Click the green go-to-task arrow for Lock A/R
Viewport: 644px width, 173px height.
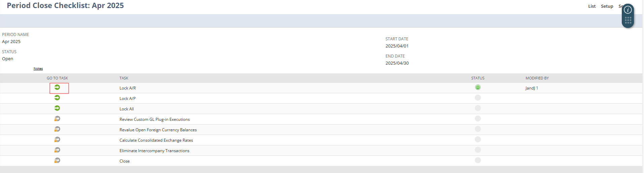[x=57, y=88]
